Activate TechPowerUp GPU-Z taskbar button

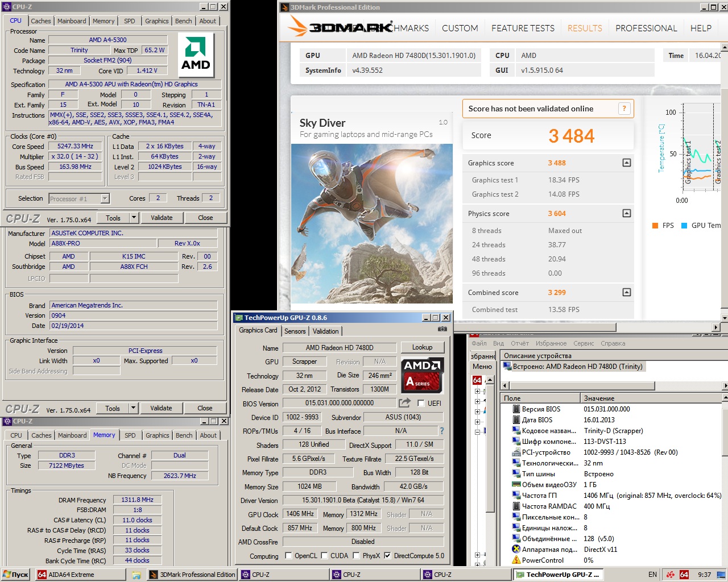[557, 575]
